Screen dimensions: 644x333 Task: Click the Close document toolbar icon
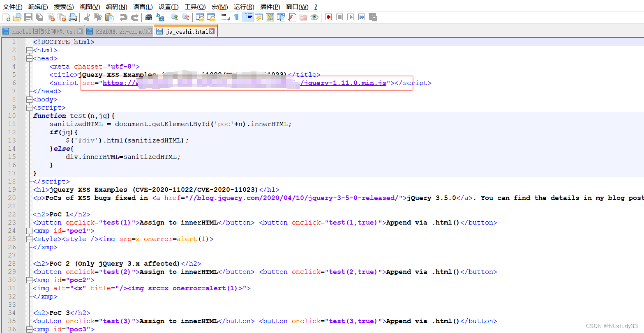coord(51,17)
